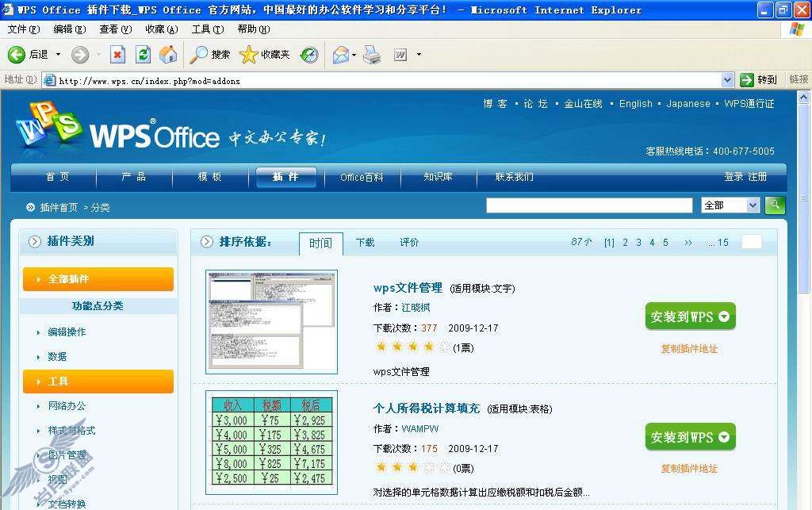Expand the Mail button dropdown arrow
The width and height of the screenshot is (812, 510).
[x=354, y=55]
